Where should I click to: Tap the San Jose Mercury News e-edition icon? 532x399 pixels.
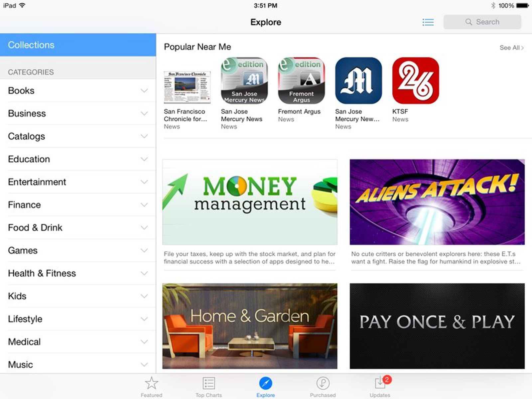(x=244, y=81)
